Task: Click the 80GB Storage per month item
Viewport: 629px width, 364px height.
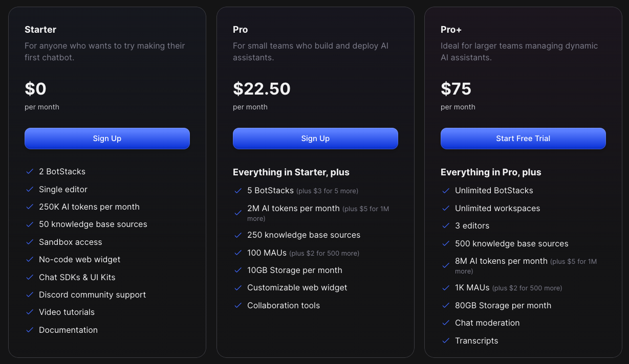Action: click(503, 306)
